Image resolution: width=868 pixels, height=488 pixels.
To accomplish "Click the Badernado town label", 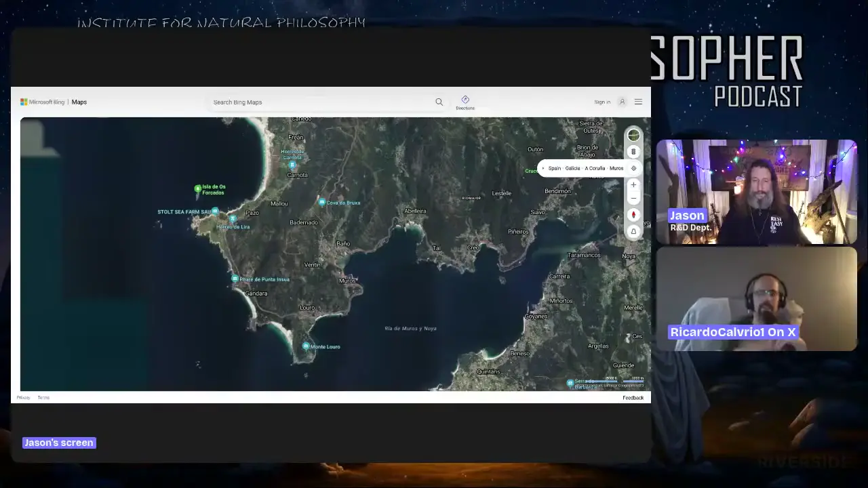I will (x=304, y=222).
